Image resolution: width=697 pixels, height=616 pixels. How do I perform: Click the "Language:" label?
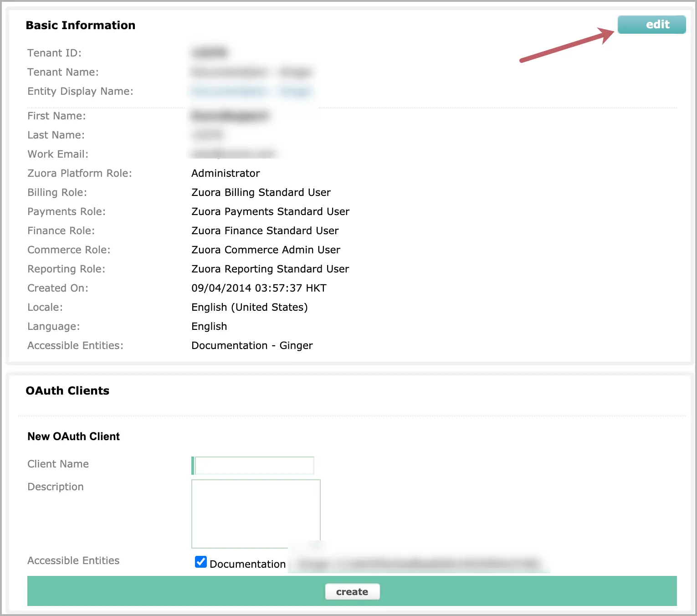tap(53, 326)
